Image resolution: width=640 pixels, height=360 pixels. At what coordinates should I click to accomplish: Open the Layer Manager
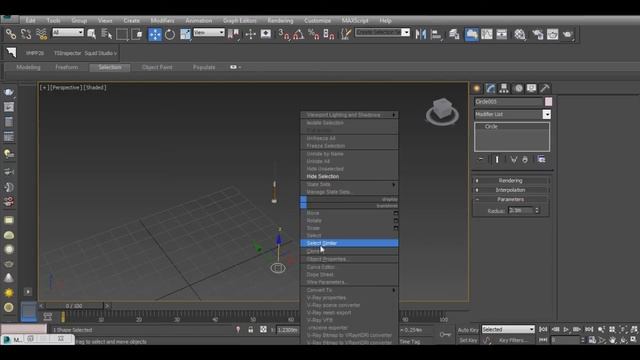click(454, 34)
